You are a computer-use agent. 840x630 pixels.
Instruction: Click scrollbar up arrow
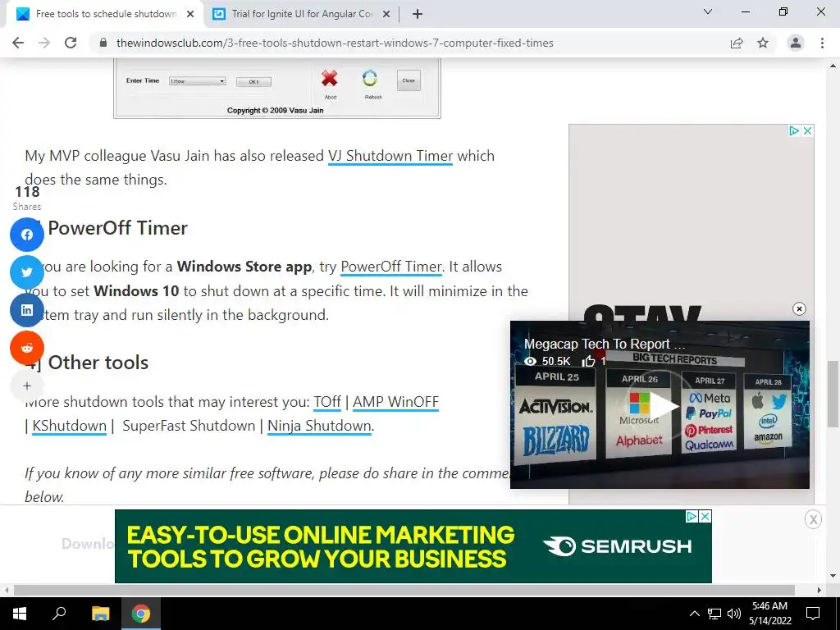(833, 66)
